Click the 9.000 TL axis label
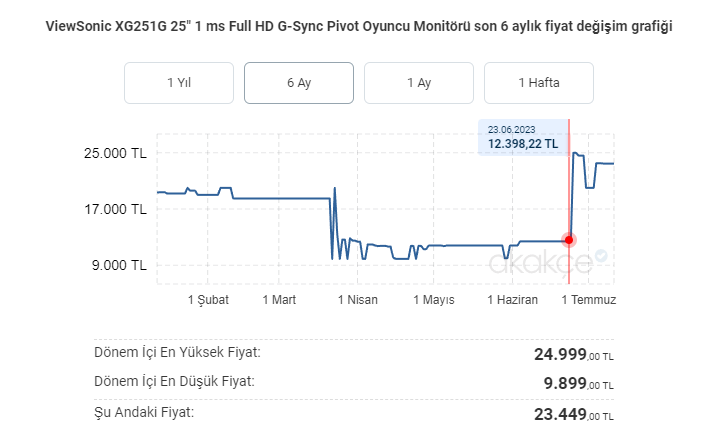The height and width of the screenshot is (435, 727). (x=121, y=265)
